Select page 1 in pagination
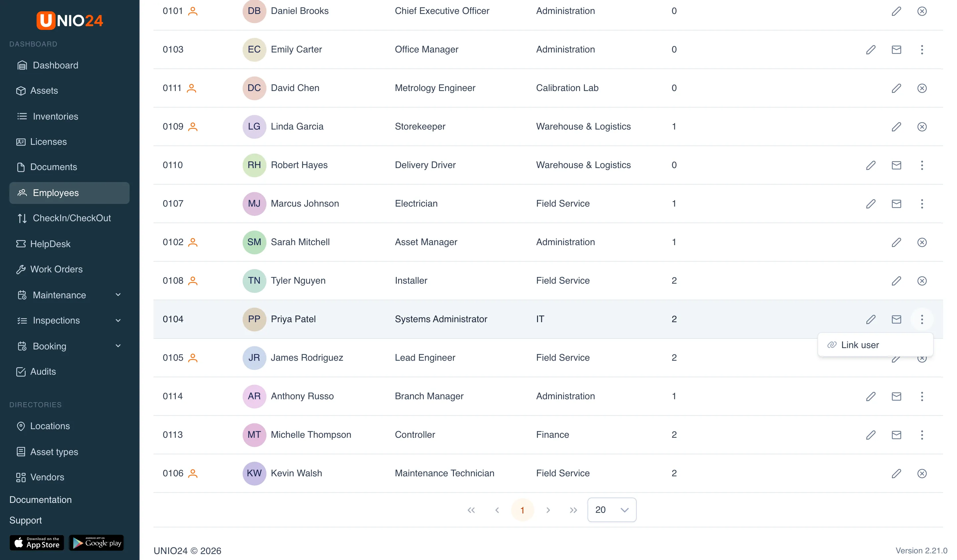Screen dimensions: 957x560 [x=522, y=510]
